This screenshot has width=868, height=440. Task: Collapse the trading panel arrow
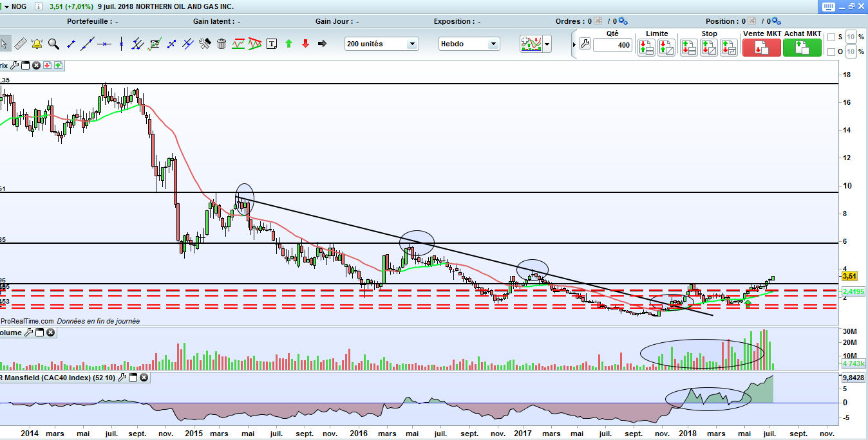coord(574,44)
